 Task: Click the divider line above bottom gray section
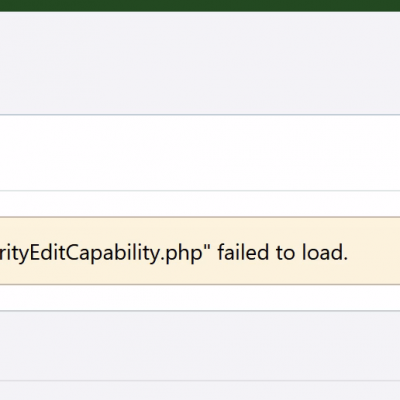coord(200,380)
